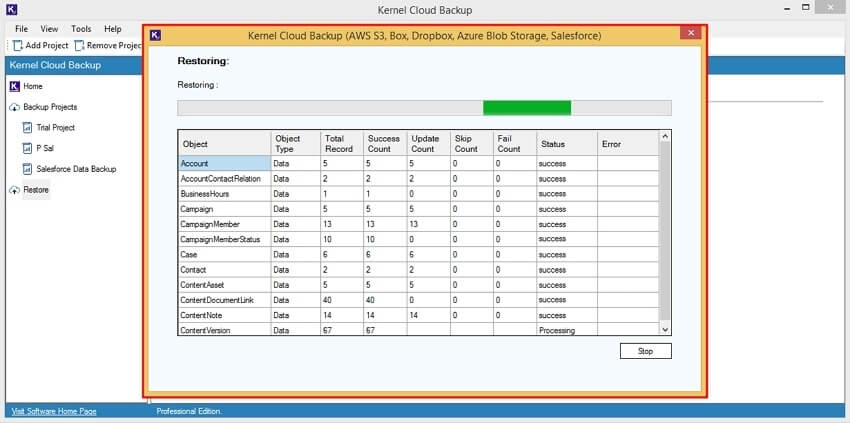Select the Contact object cell
The width and height of the screenshot is (850, 423).
coord(224,270)
